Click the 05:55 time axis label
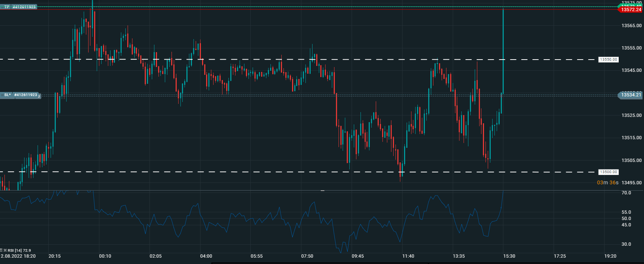This screenshot has height=264, width=644. click(257, 256)
